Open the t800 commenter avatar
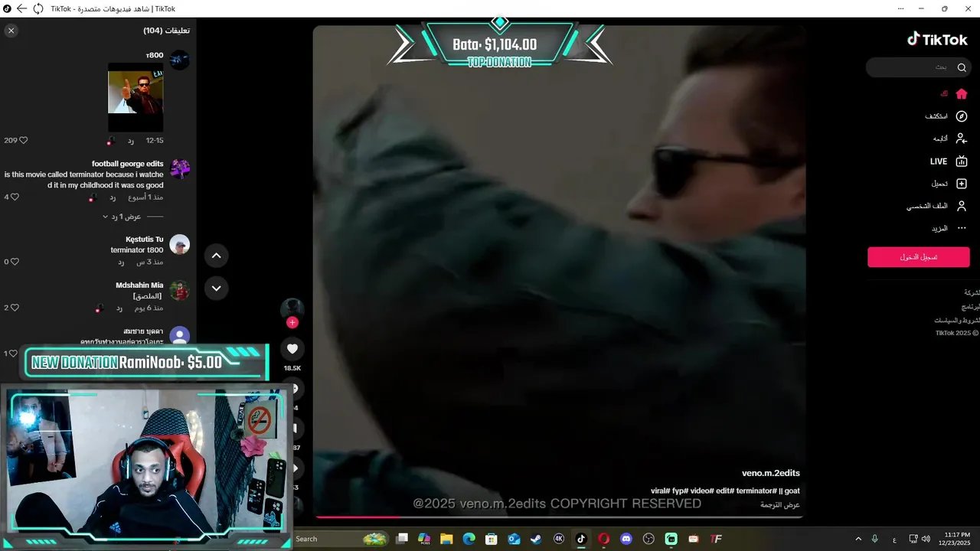Image resolution: width=980 pixels, height=551 pixels. click(x=179, y=60)
